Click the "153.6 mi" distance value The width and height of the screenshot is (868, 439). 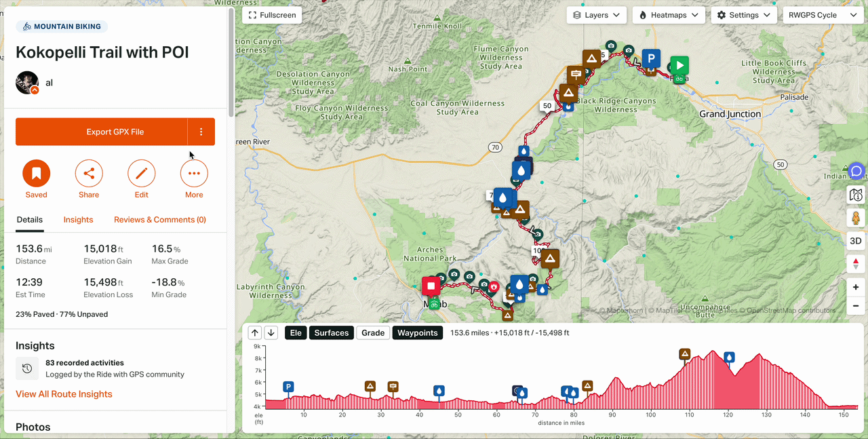coord(34,249)
